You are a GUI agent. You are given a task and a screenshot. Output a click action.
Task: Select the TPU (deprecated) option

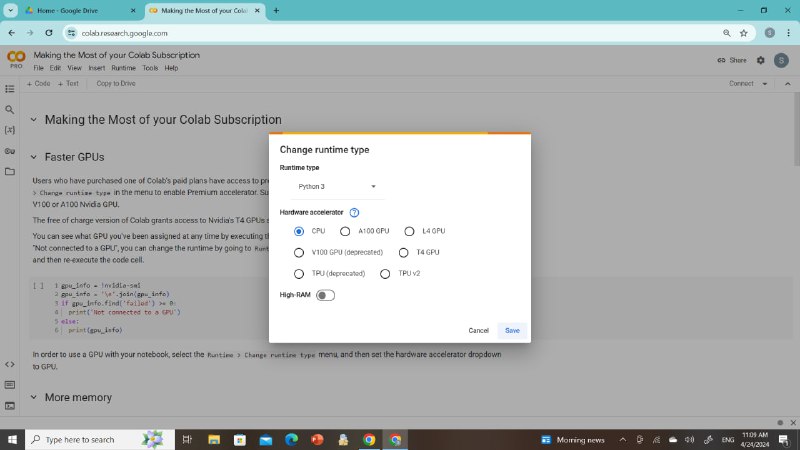pyautogui.click(x=299, y=274)
